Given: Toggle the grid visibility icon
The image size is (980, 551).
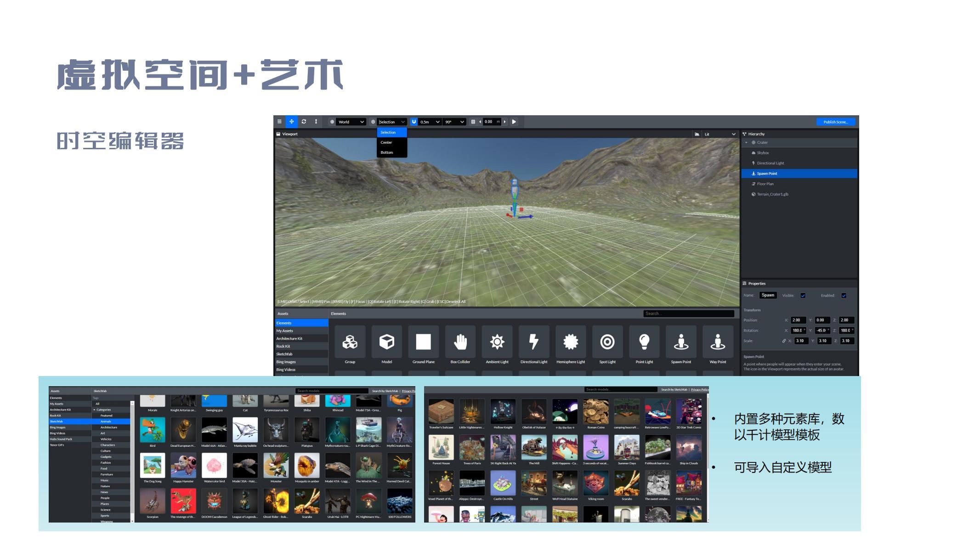Looking at the screenshot, I should tap(473, 122).
